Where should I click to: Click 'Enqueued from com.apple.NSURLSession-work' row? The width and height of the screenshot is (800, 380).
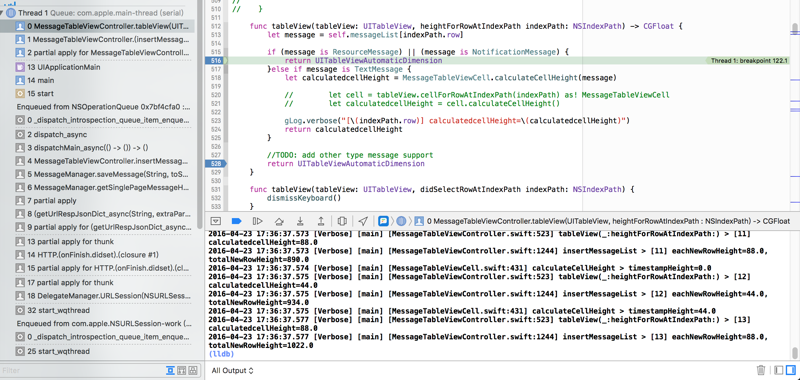[x=97, y=323]
